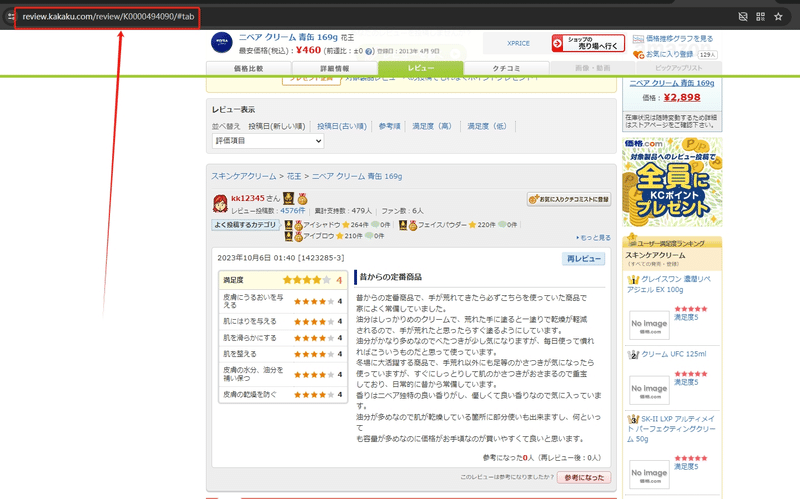Sort reviews by 参考順
This screenshot has height=499, width=800.
pyautogui.click(x=389, y=126)
